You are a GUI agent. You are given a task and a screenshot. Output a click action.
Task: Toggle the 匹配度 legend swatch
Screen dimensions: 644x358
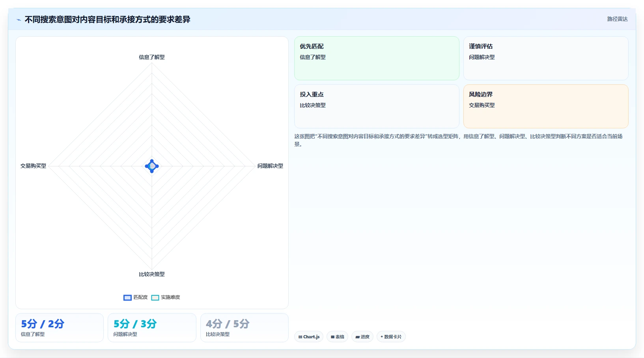click(127, 298)
